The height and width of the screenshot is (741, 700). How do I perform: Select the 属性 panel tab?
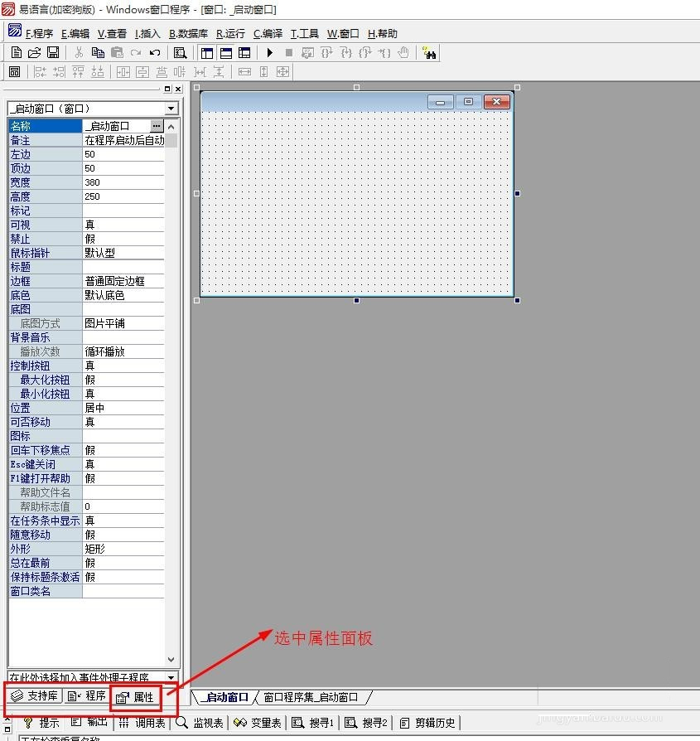(135, 697)
